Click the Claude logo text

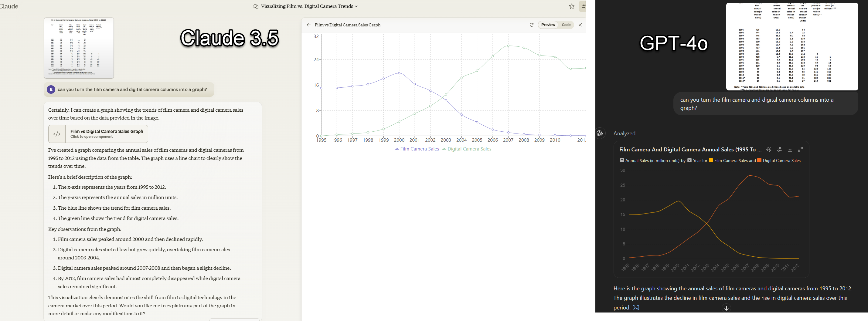pyautogui.click(x=9, y=6)
